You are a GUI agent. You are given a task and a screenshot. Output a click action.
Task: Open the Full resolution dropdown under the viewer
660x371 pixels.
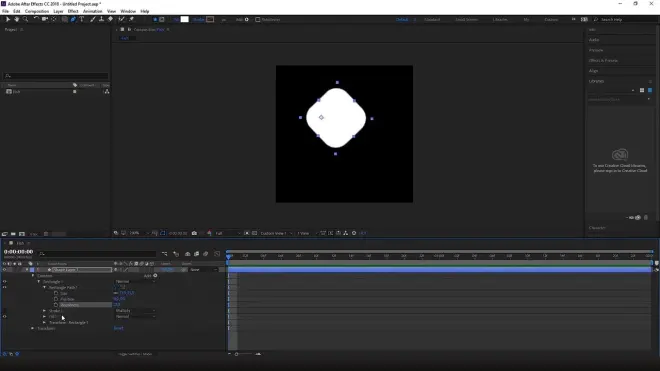pyautogui.click(x=228, y=233)
